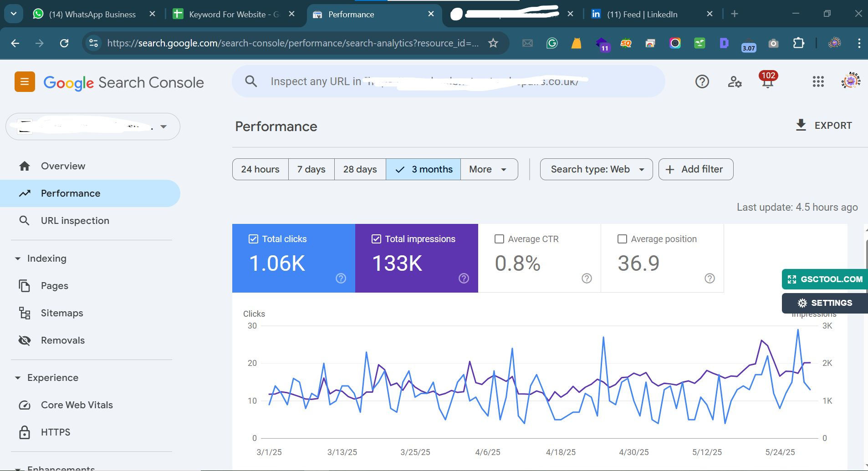Open Core Web Vitals in sidebar
868x471 pixels.
pos(77,405)
